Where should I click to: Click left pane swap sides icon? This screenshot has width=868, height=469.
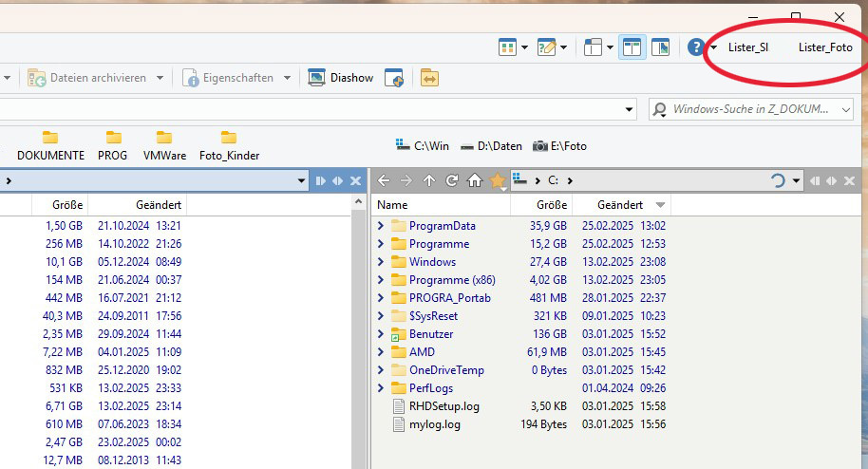pos(338,180)
